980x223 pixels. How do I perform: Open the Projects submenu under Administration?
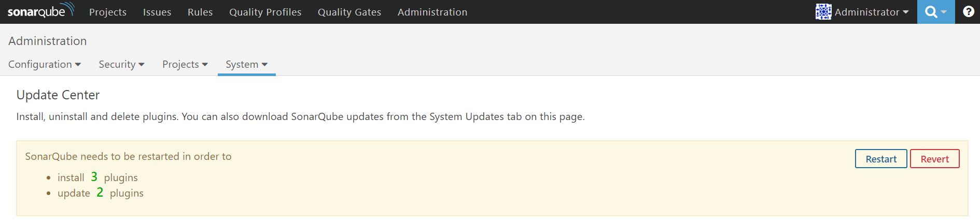(x=185, y=64)
